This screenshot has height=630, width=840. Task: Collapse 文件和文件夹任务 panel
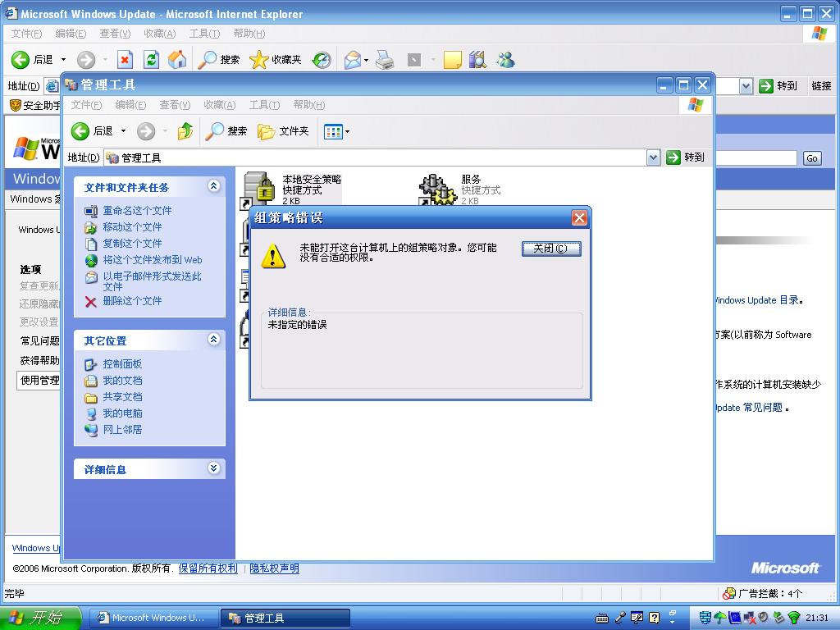point(214,186)
